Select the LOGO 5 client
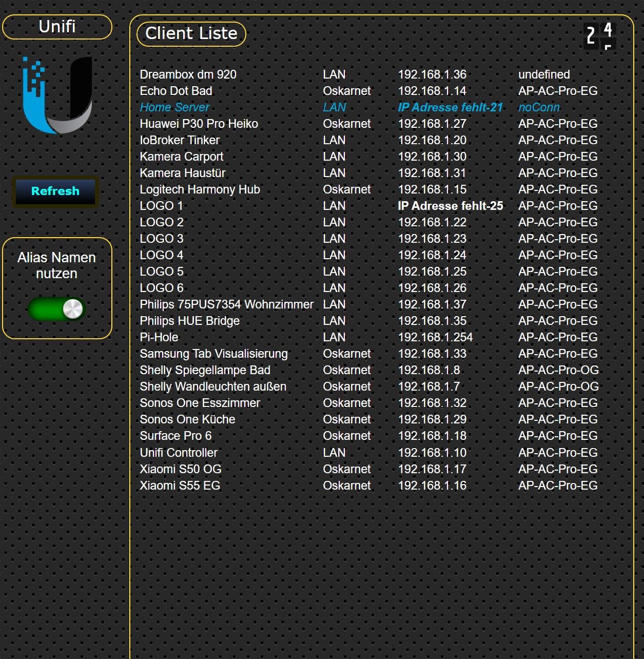Screen dimensions: 644x659 tap(161, 272)
